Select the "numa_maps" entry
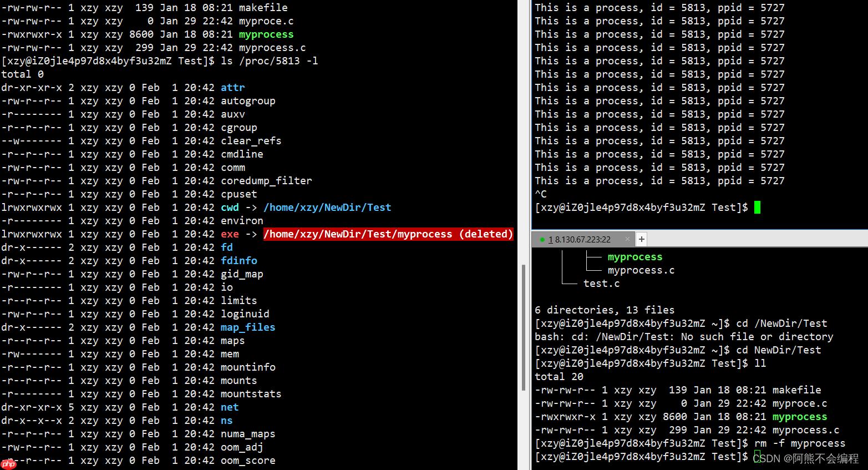Image resolution: width=868 pixels, height=470 pixels. tap(248, 434)
